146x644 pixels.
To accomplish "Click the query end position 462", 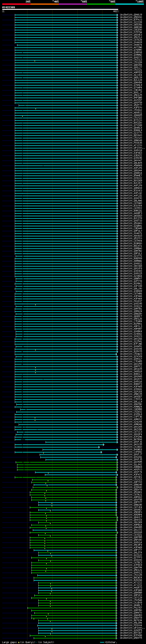I will [115, 11].
